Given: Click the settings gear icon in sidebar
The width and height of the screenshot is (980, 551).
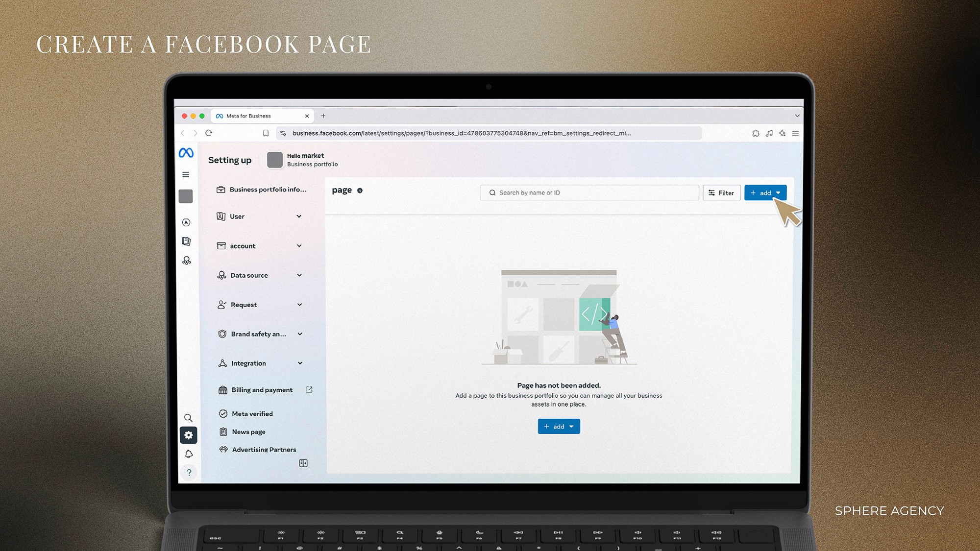Looking at the screenshot, I should (189, 434).
